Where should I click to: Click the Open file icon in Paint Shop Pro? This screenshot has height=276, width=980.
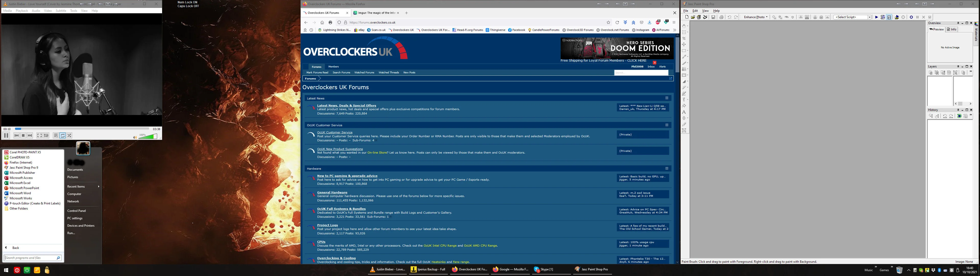pyautogui.click(x=693, y=17)
